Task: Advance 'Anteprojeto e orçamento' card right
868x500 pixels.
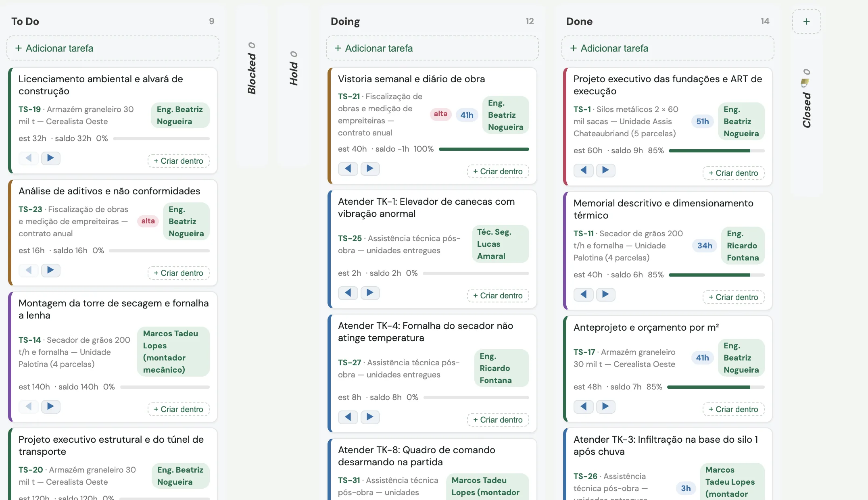Action: [x=605, y=406]
